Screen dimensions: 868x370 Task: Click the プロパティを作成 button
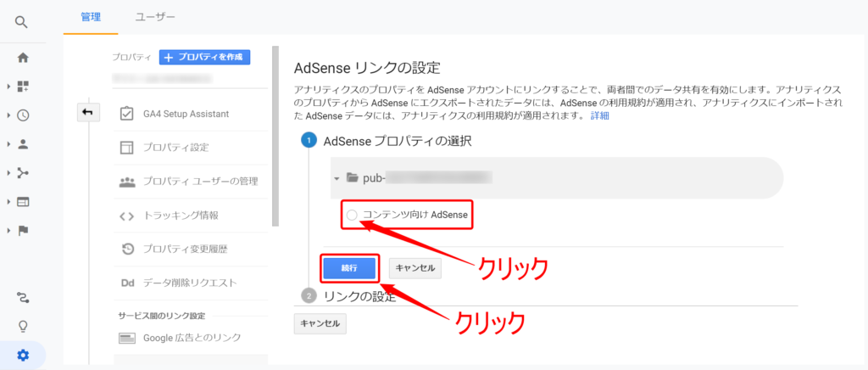point(204,58)
